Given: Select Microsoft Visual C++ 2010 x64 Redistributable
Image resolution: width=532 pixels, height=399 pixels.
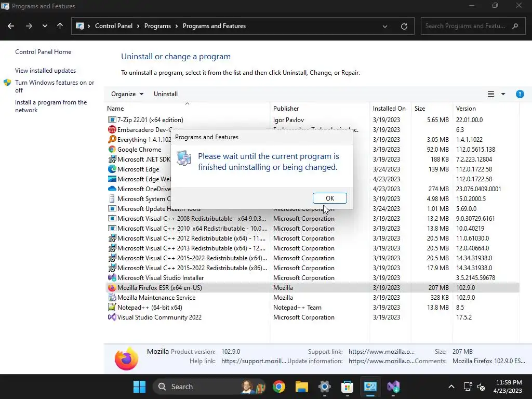Looking at the screenshot, I should [x=312, y=229].
